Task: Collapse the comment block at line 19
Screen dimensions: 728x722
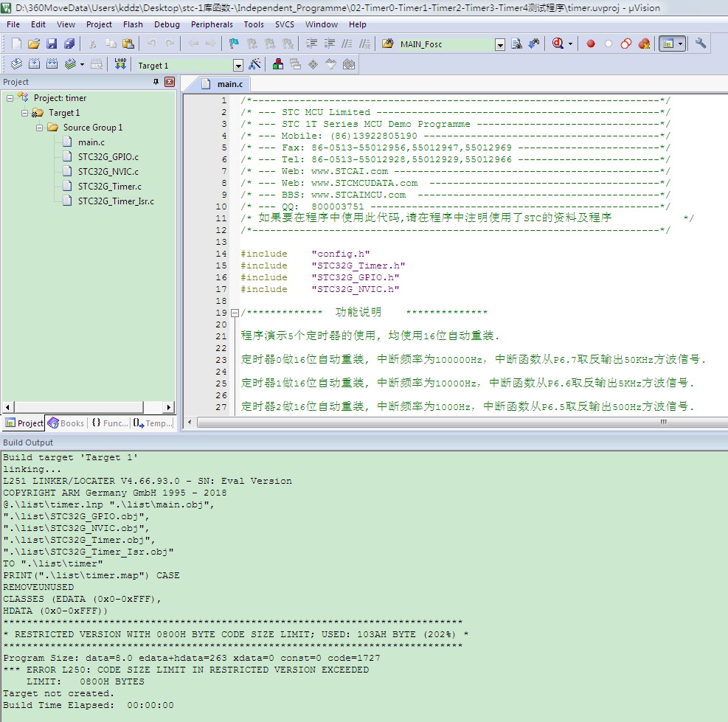Action: point(235,313)
